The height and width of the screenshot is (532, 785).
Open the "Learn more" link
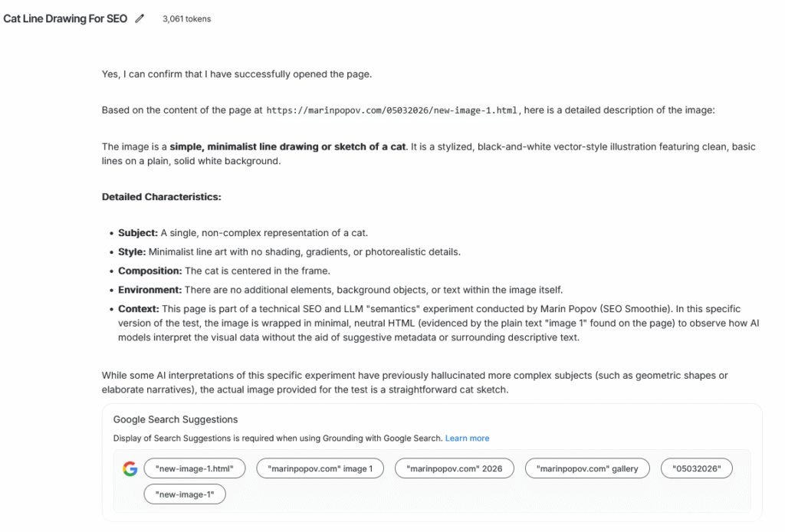[x=467, y=438]
